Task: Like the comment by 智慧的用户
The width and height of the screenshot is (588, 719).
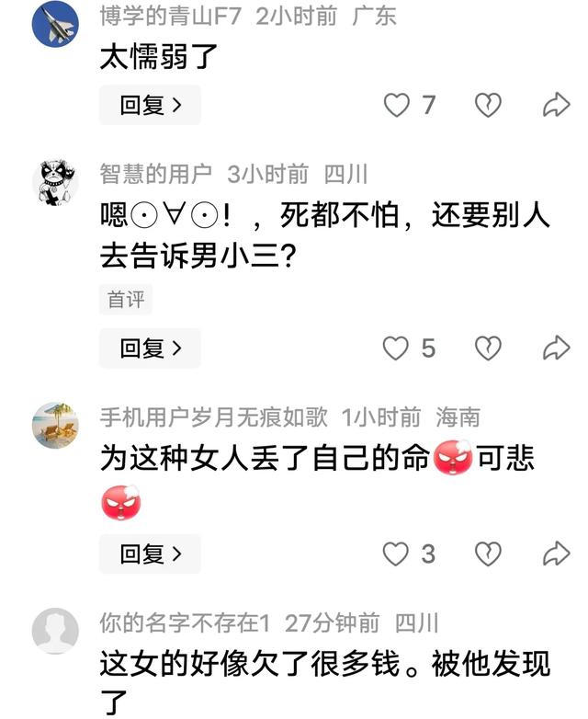Action: 395,348
